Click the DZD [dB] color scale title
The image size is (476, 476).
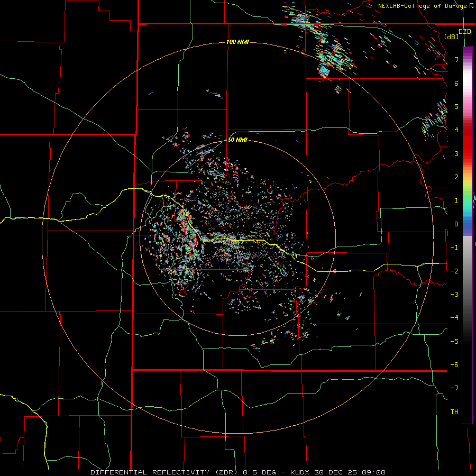[458, 34]
